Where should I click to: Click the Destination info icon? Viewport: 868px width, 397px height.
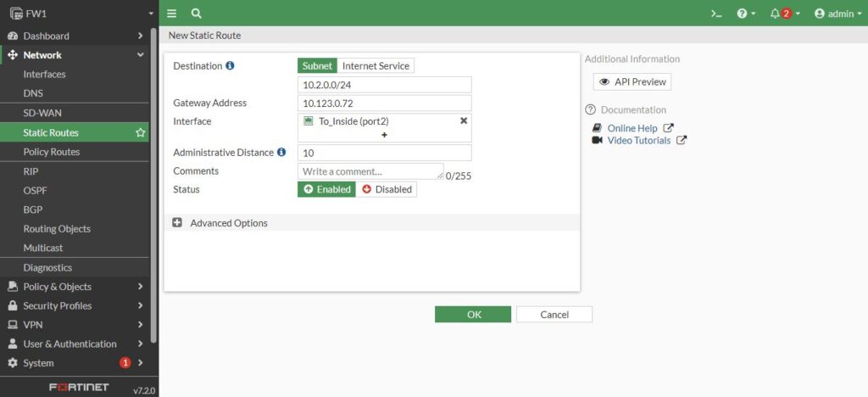pyautogui.click(x=230, y=66)
